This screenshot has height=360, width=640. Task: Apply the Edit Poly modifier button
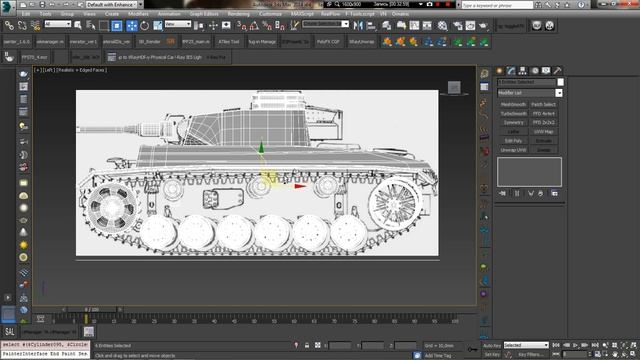point(513,141)
